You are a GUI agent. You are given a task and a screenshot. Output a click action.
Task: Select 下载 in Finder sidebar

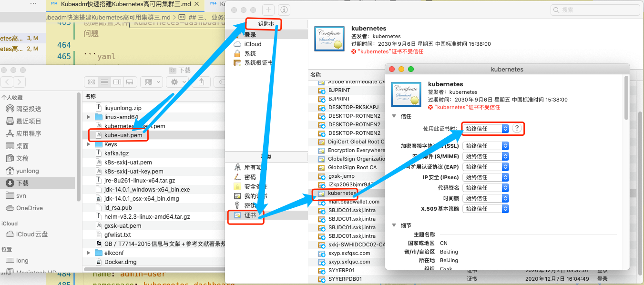[x=22, y=183]
